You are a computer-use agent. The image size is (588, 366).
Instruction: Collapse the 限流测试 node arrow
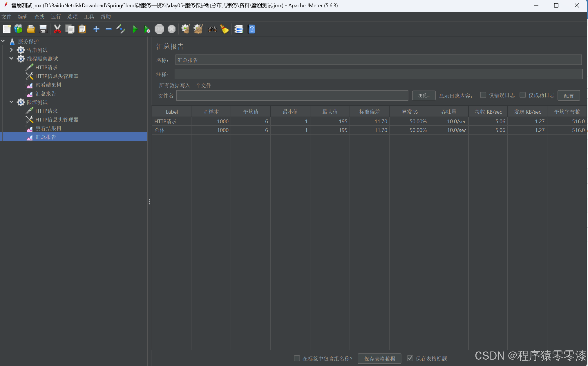coord(12,102)
